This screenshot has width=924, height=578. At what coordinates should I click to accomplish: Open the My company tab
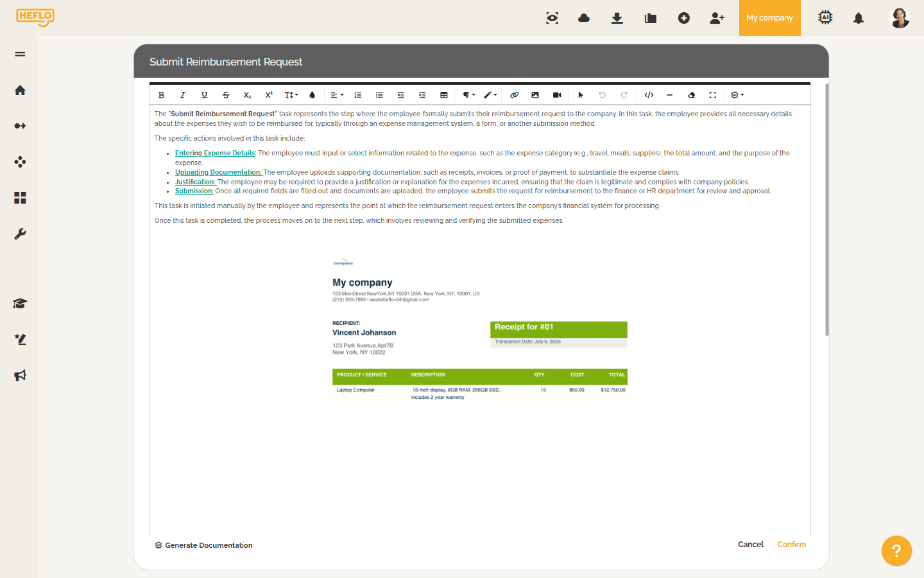(x=769, y=18)
